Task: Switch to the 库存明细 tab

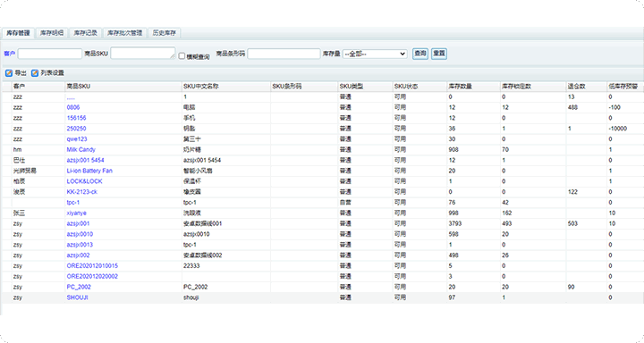Action: pyautogui.click(x=52, y=33)
